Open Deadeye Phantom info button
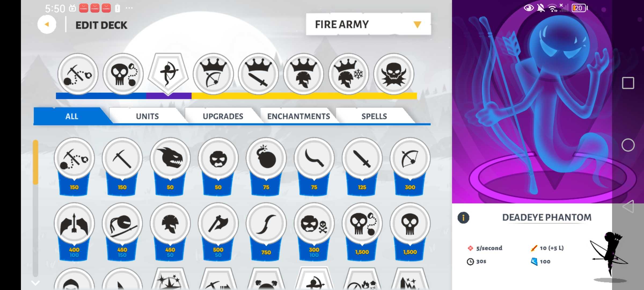The image size is (644, 290). pyautogui.click(x=463, y=218)
